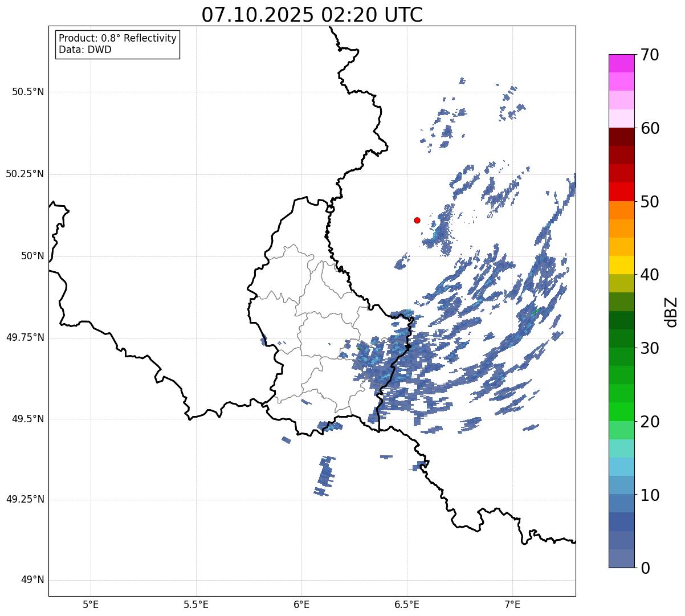
Task: Click the 49.25°N latitude label
Action: pos(25,500)
